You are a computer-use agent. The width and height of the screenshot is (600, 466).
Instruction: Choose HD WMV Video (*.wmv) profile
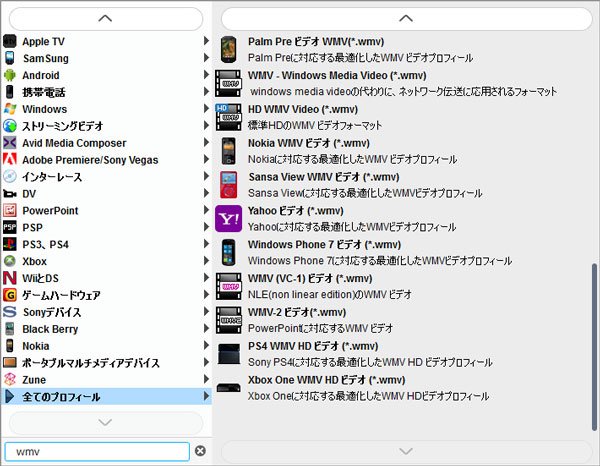(x=402, y=117)
